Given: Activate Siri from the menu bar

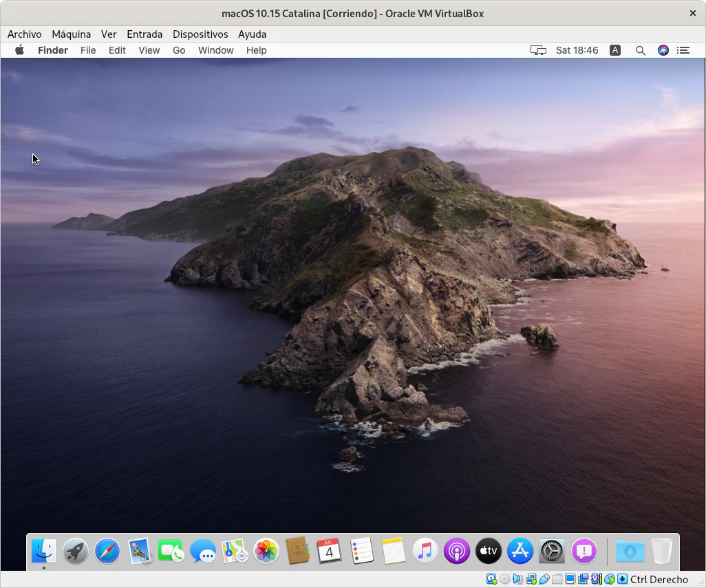Looking at the screenshot, I should point(663,50).
